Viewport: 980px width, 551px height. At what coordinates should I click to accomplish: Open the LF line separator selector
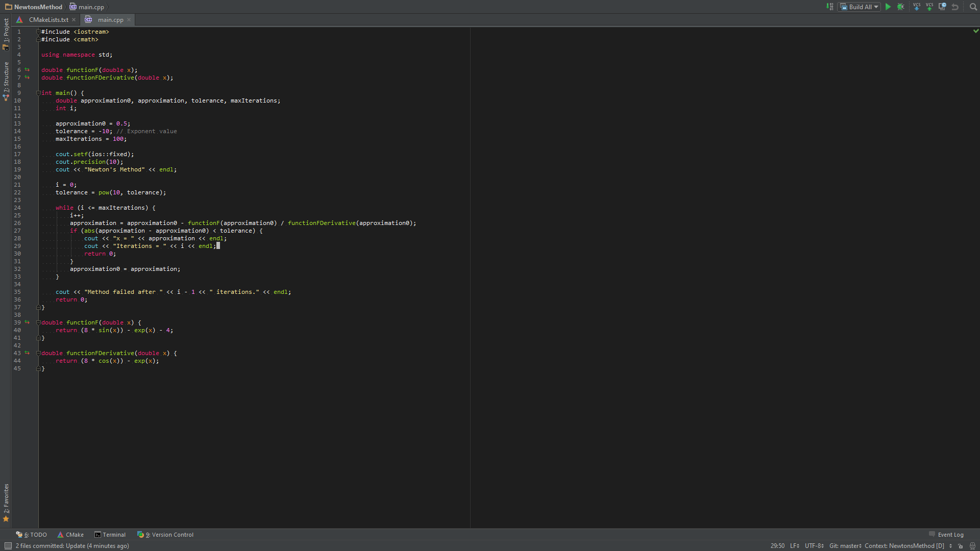[x=795, y=546]
